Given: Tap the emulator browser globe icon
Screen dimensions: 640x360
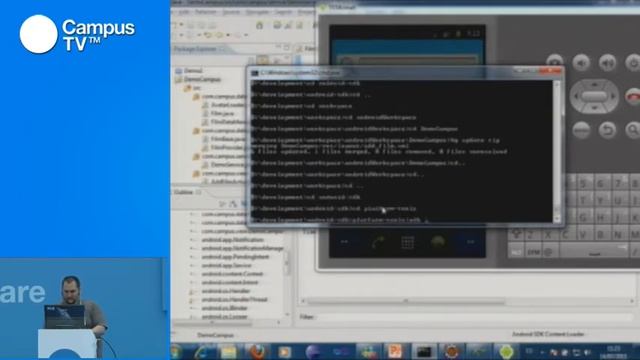Looking at the screenshot, I should click(438, 242).
